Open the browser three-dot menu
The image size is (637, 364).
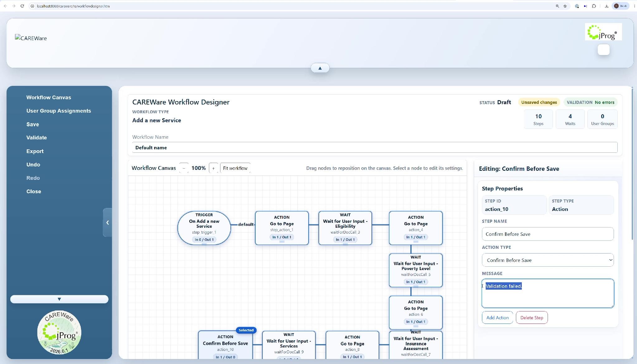(x=634, y=6)
